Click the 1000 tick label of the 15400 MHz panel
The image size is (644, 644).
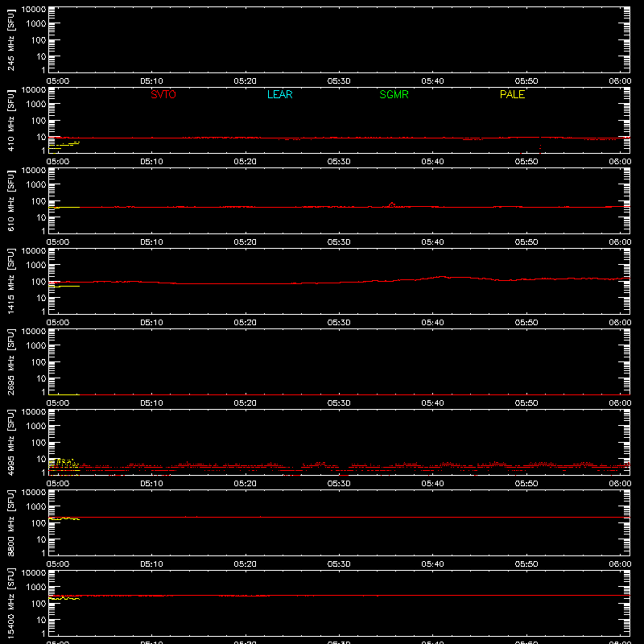click(36, 588)
